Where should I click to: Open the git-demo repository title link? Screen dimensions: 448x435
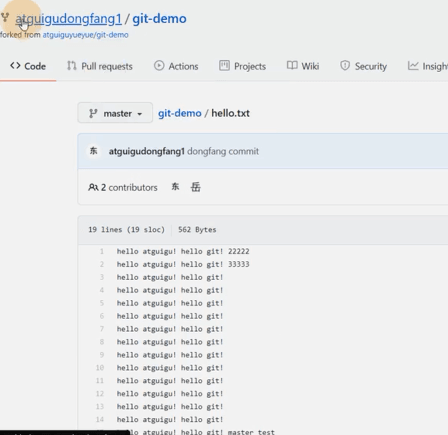pyautogui.click(x=159, y=19)
